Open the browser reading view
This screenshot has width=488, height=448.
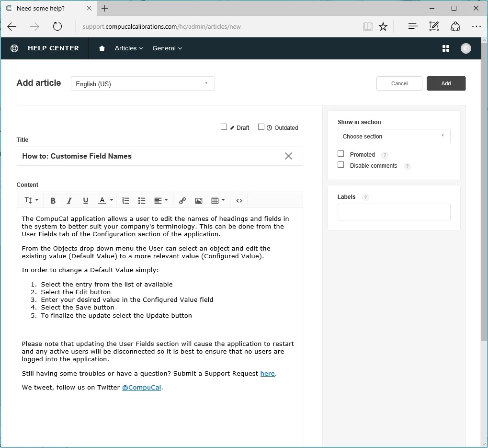(x=367, y=26)
